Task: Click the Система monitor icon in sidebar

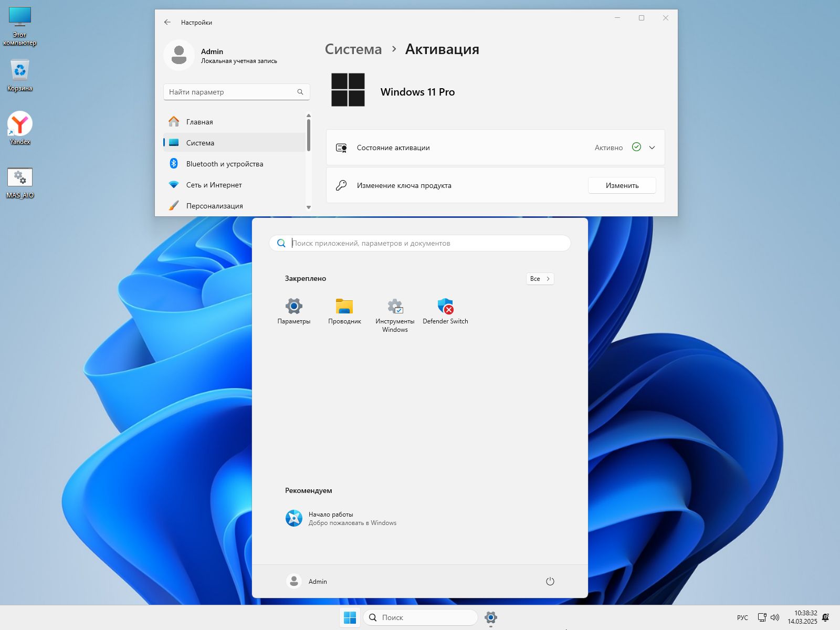Action: point(174,143)
